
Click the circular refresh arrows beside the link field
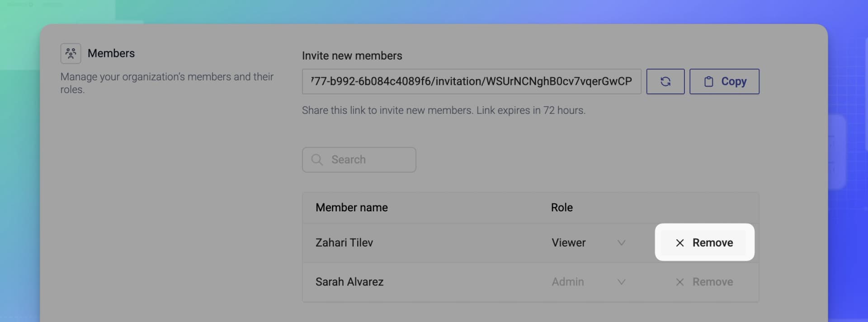pyautogui.click(x=665, y=81)
